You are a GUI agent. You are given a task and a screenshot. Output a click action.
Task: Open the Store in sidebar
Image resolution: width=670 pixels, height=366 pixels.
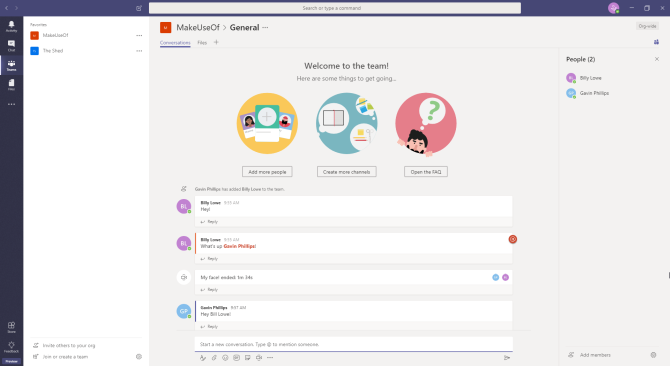coord(12,327)
